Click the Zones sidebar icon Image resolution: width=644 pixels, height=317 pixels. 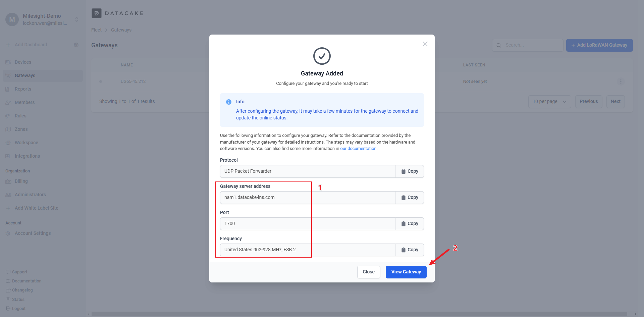(8, 129)
